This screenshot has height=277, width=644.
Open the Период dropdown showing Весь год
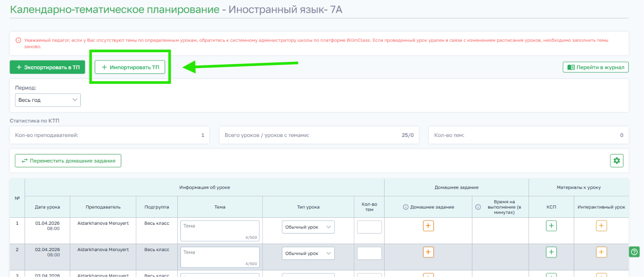pos(48,100)
